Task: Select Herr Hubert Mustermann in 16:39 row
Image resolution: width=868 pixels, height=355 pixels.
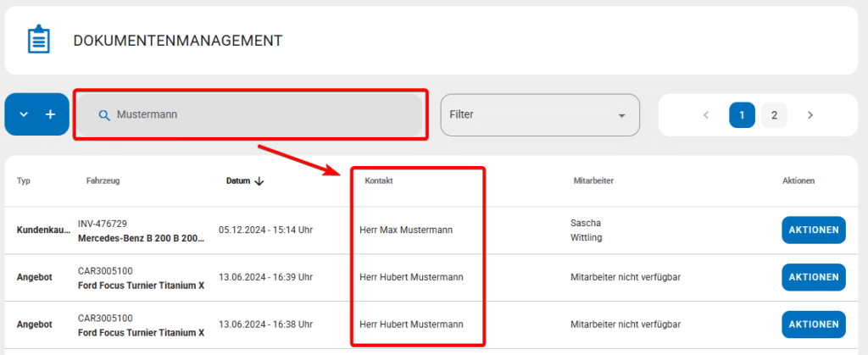Action: [411, 277]
